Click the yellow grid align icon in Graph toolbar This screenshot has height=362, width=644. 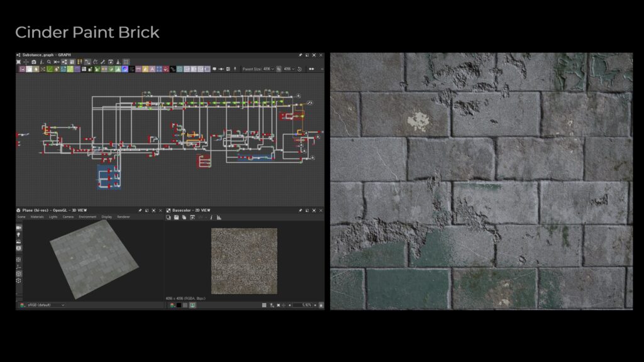click(x=80, y=62)
